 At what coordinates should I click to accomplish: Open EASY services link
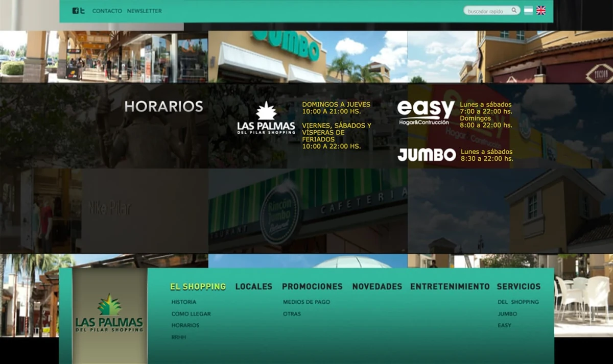pos(504,325)
